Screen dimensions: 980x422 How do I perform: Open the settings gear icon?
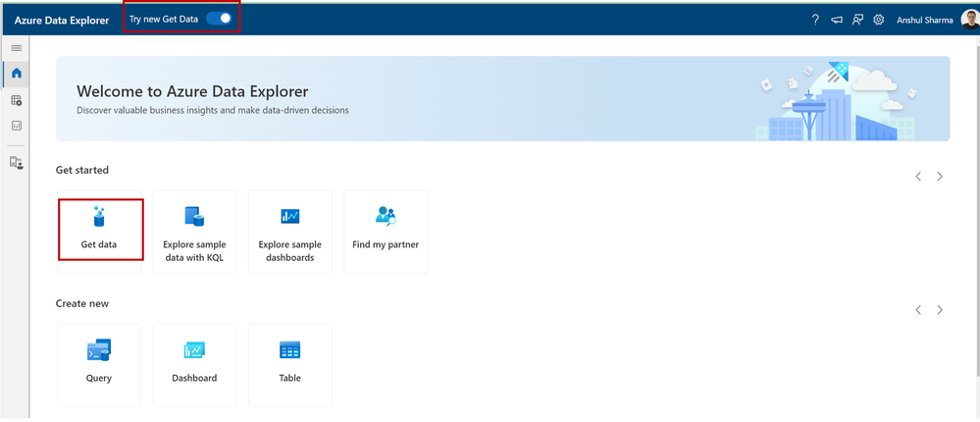click(879, 20)
